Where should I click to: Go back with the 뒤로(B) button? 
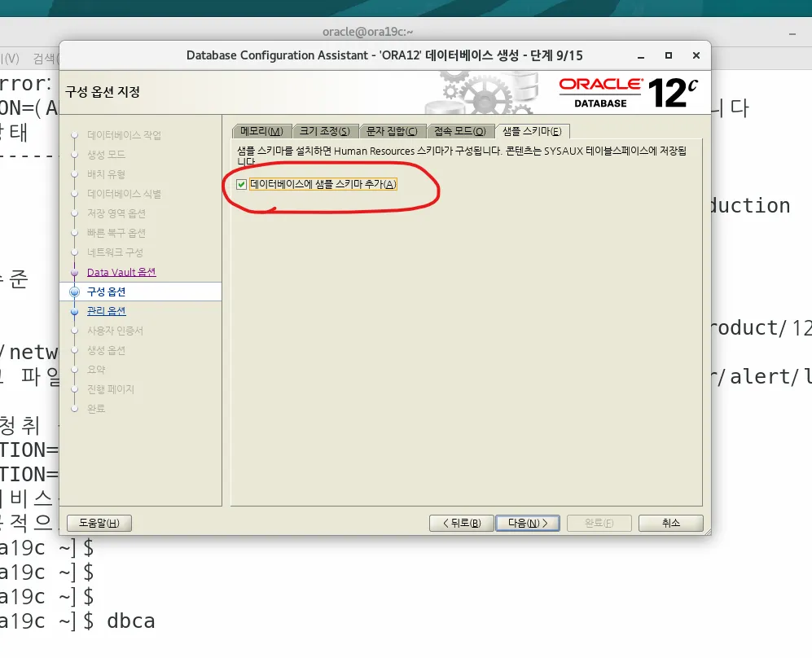(x=462, y=523)
